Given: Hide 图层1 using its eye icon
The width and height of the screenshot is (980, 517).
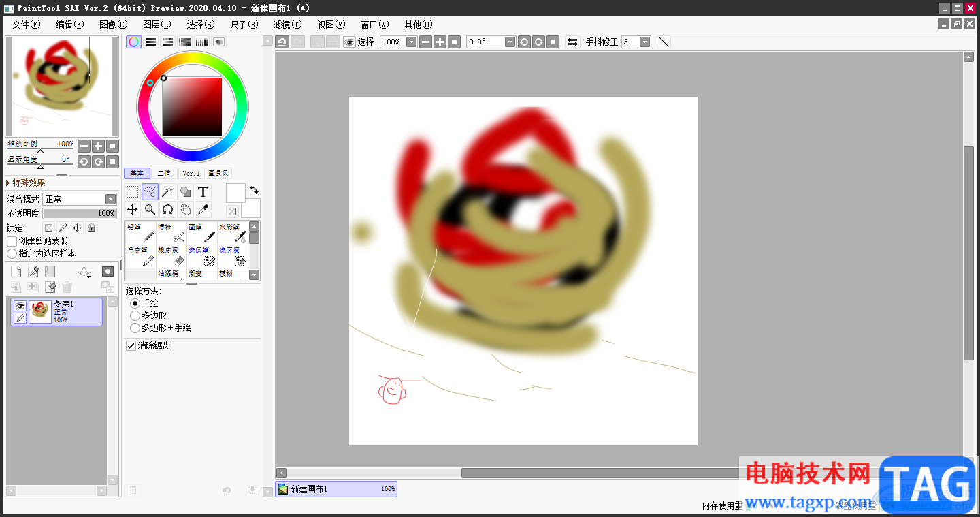Looking at the screenshot, I should coord(20,306).
